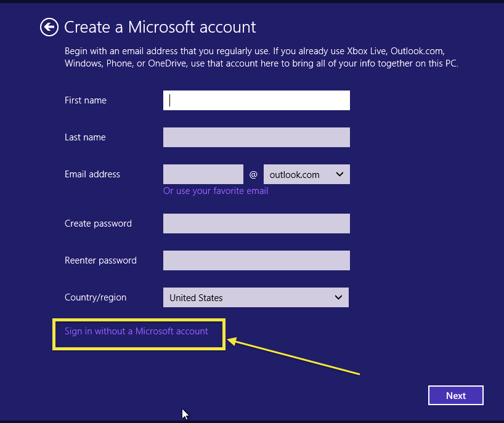Click the 'Reenter password' label text
Image resolution: width=504 pixels, height=423 pixels.
[x=100, y=260]
